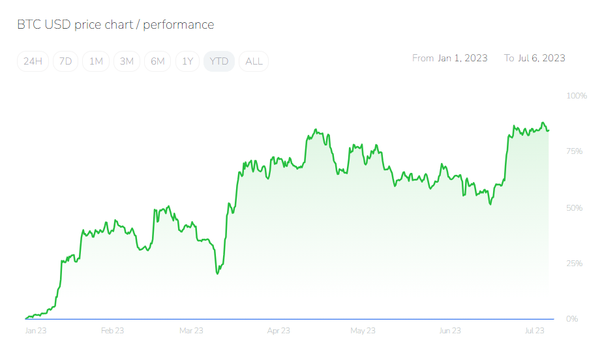Choose the Apr 23 axis label
602x364 pixels.
278,331
